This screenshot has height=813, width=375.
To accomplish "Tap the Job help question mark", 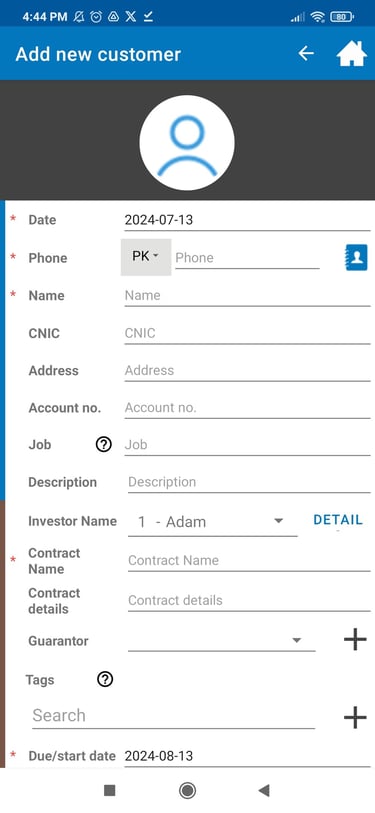I will point(104,444).
